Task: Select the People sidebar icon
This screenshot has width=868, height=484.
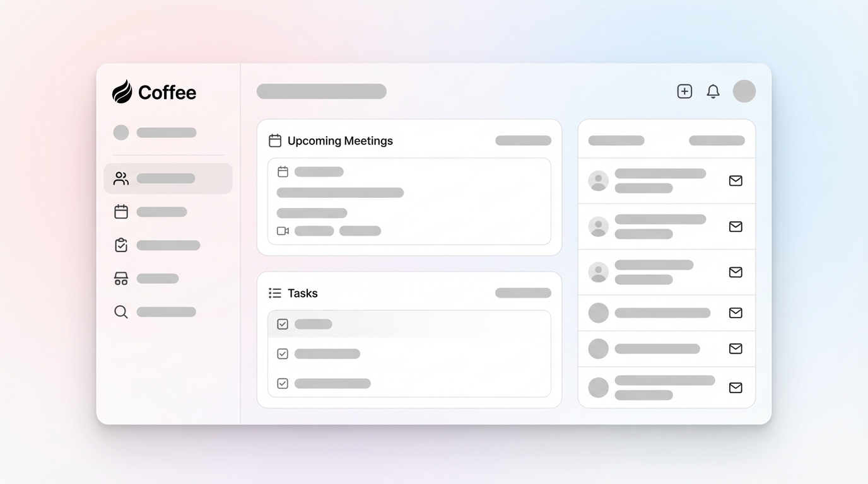Action: [120, 178]
